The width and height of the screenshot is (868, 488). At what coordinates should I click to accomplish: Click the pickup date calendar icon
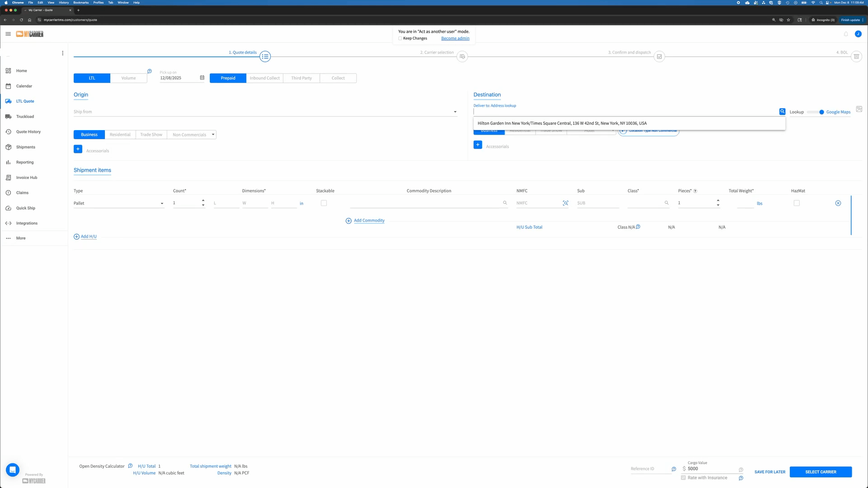202,78
